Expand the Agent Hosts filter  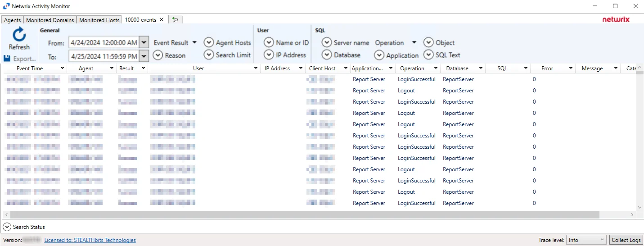[208, 42]
